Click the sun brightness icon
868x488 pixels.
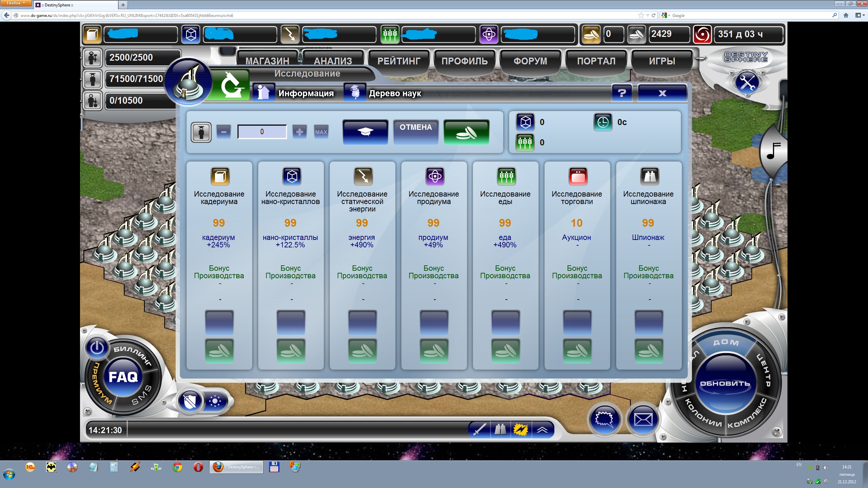(x=215, y=402)
